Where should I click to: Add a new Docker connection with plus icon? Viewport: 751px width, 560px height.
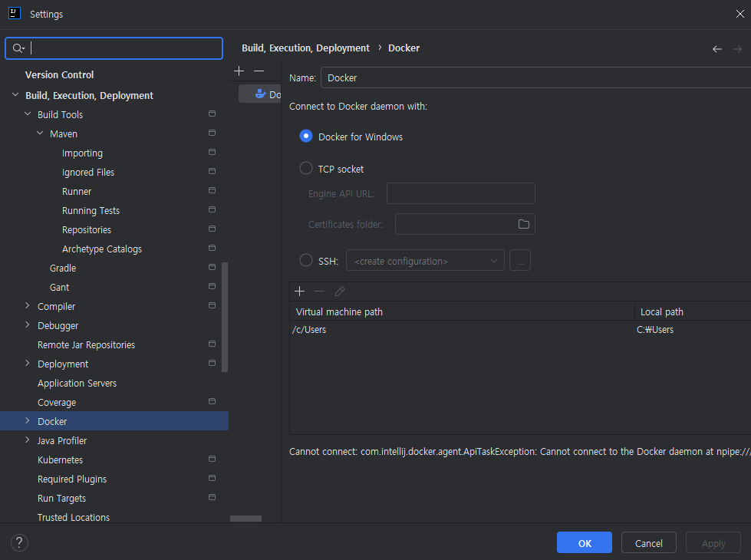[239, 71]
